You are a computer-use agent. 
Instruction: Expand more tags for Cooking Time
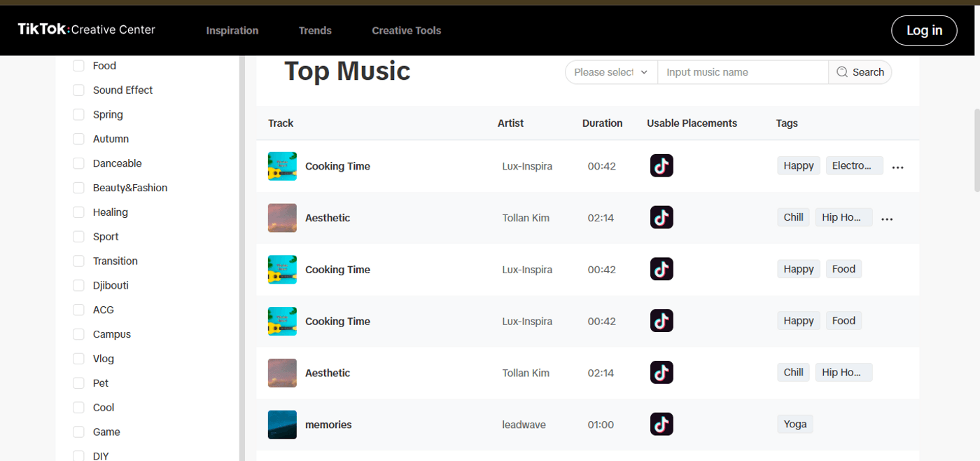(898, 167)
